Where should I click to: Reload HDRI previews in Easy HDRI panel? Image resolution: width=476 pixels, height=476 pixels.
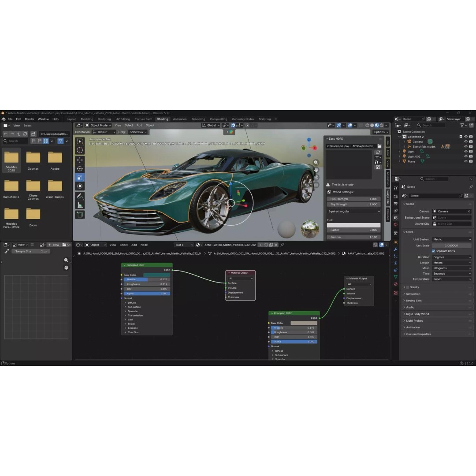click(378, 152)
